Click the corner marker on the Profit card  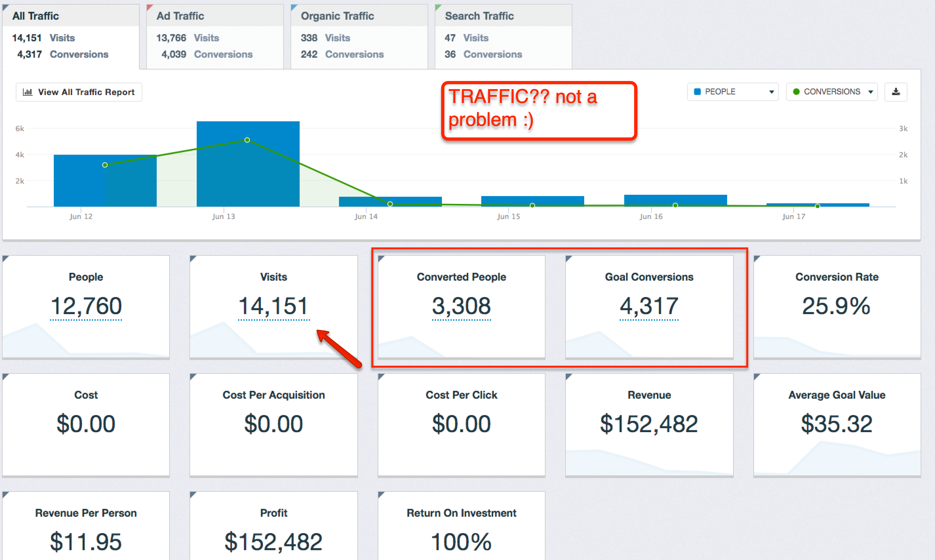pyautogui.click(x=193, y=495)
